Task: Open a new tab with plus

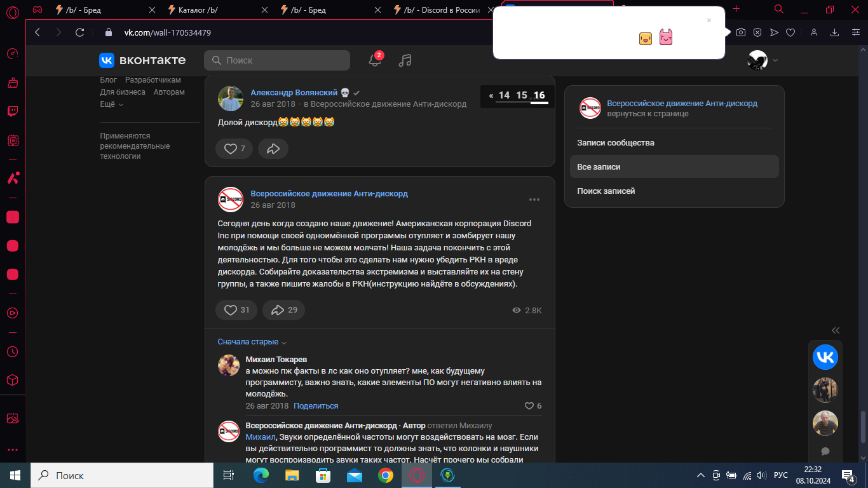Action: click(736, 9)
